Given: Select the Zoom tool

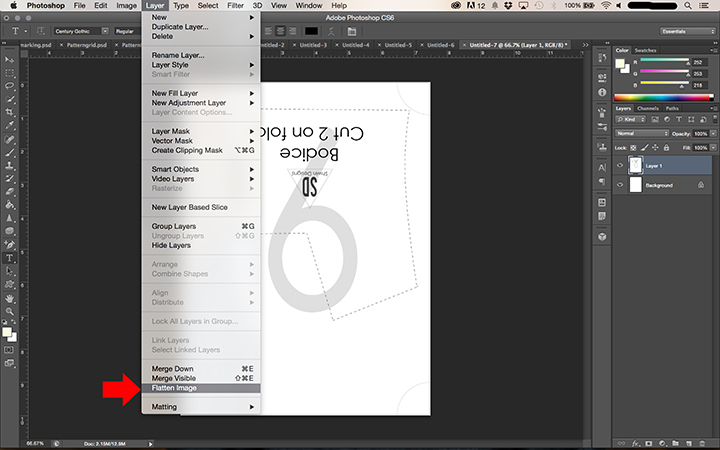Looking at the screenshot, I should coord(9,311).
